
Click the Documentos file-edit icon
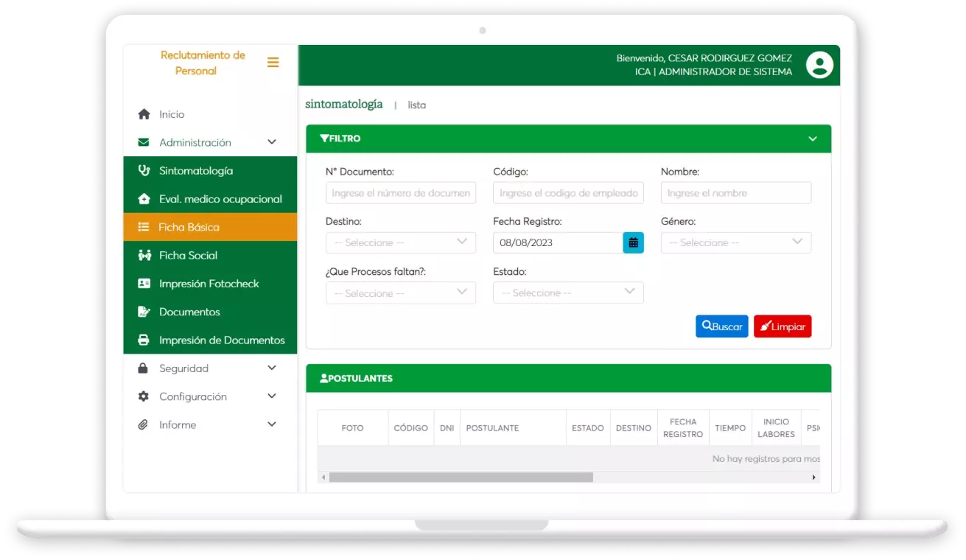(x=144, y=312)
